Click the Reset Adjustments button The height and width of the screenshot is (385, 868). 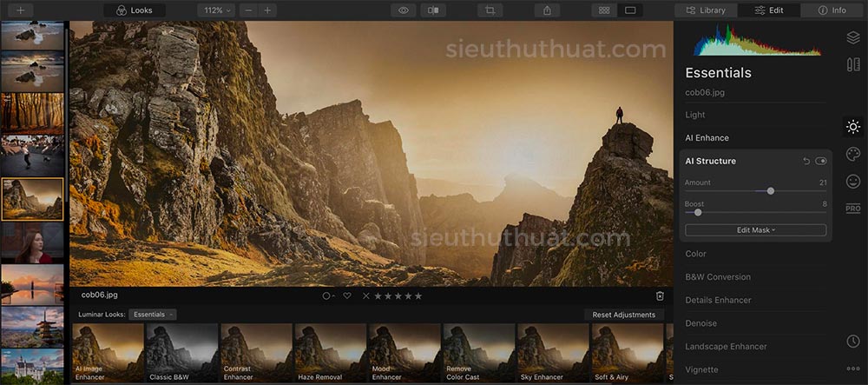click(x=624, y=315)
